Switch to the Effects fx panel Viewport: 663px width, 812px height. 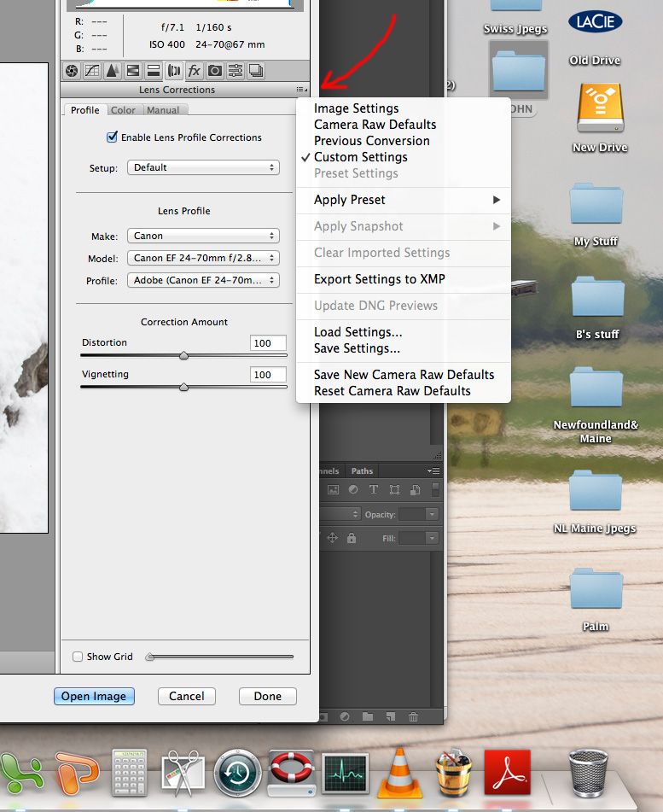pos(195,71)
